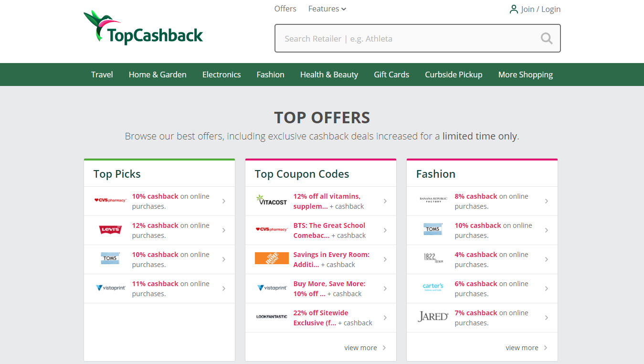Open the Travel category
Viewport: 644px width, 364px height.
pyautogui.click(x=102, y=75)
